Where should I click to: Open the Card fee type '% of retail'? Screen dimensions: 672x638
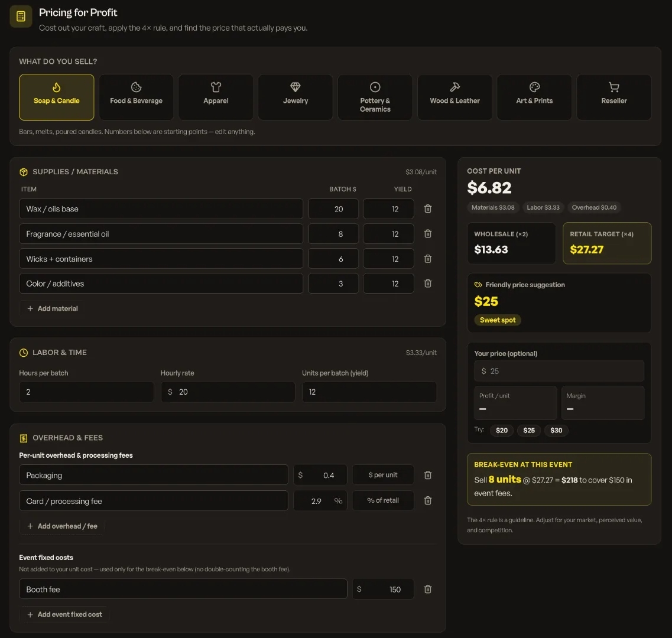point(383,500)
